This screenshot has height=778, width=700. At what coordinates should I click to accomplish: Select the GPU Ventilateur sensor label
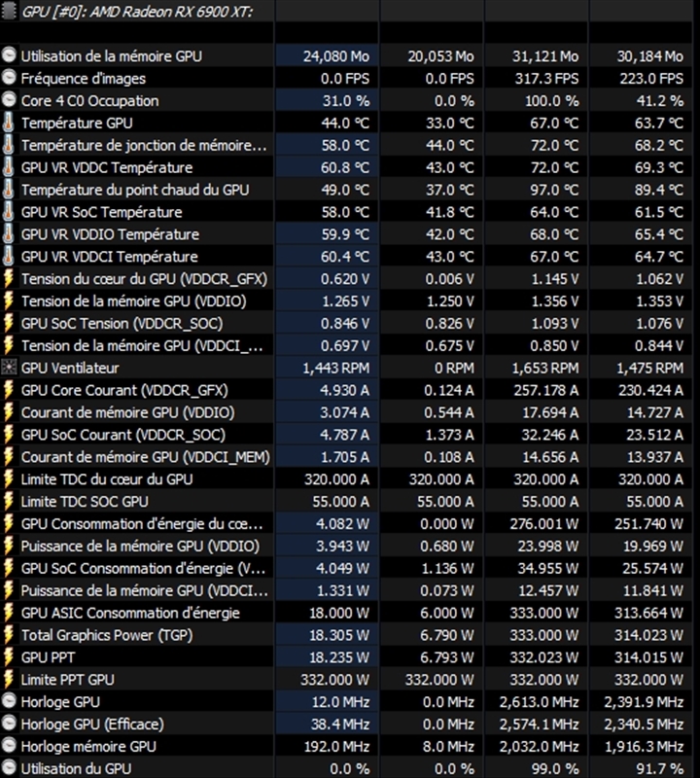click(x=70, y=369)
